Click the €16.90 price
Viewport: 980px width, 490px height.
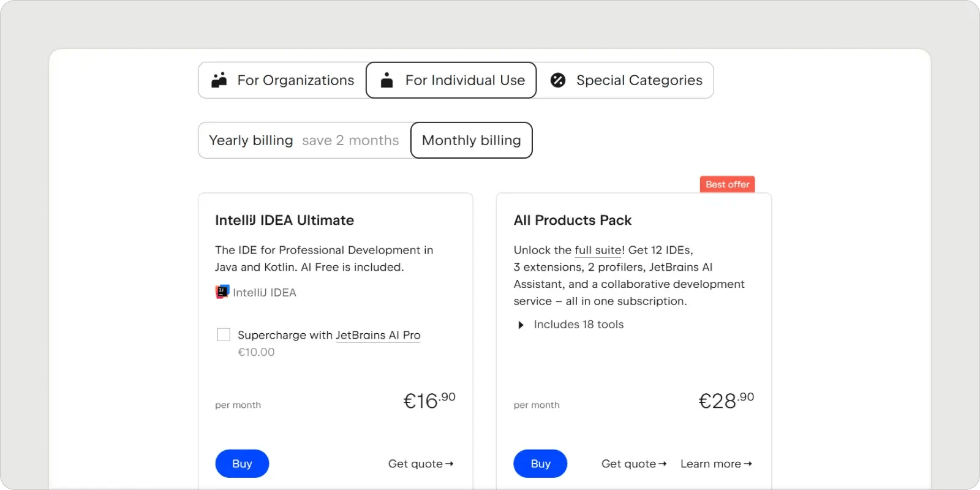point(429,401)
